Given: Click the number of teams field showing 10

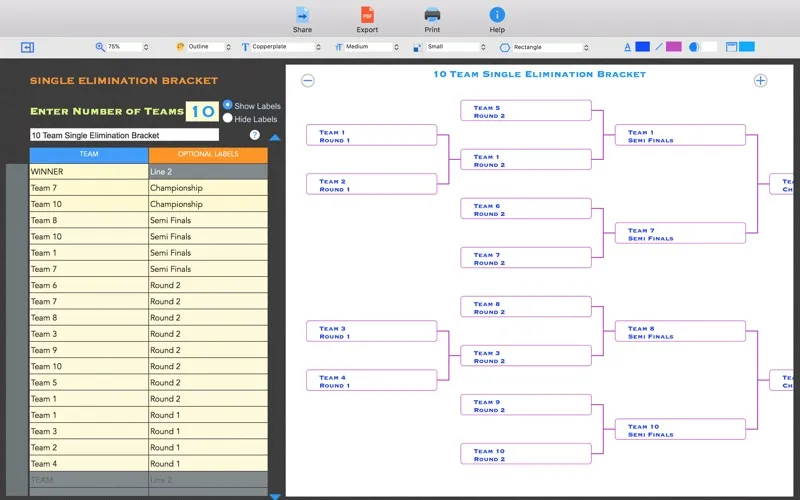Looking at the screenshot, I should (x=202, y=111).
